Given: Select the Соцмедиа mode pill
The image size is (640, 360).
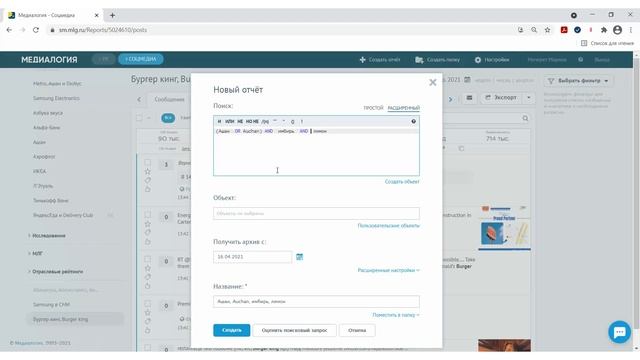Looking at the screenshot, I should click(141, 59).
